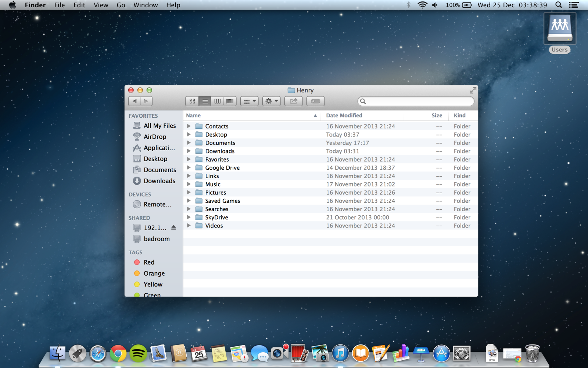Image resolution: width=588 pixels, height=368 pixels.
Task: Open Spotlight search in the menu bar
Action: point(559,5)
